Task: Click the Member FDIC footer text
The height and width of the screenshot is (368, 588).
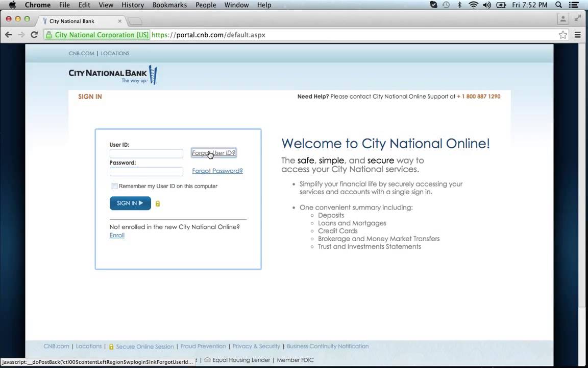Action: 295,360
